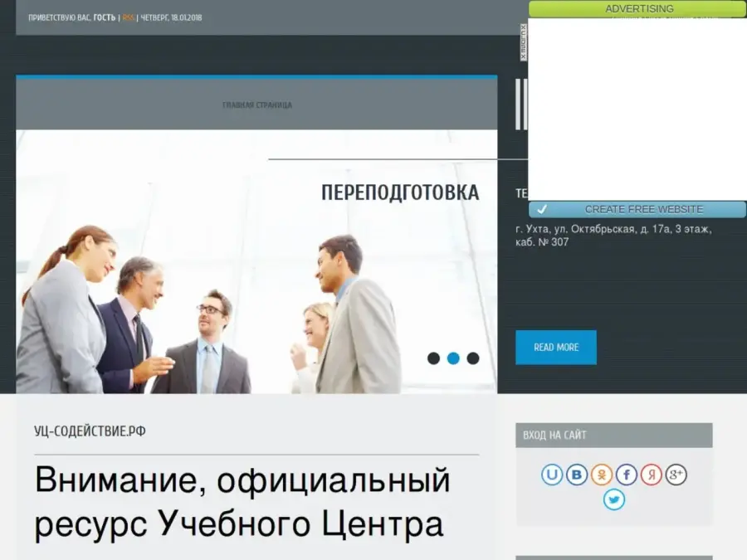Click the checkmark on Create Free Website
Screen dimensions: 747x560
click(542, 210)
